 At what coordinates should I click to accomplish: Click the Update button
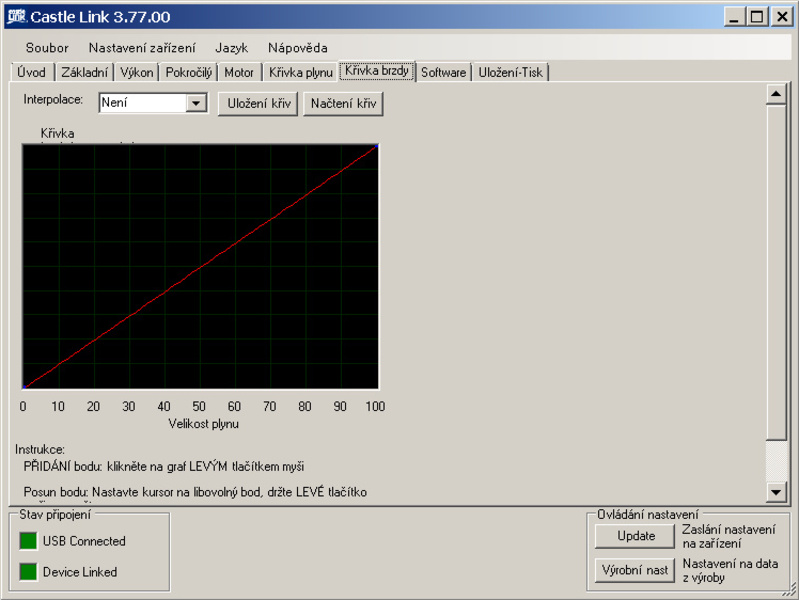tap(635, 536)
